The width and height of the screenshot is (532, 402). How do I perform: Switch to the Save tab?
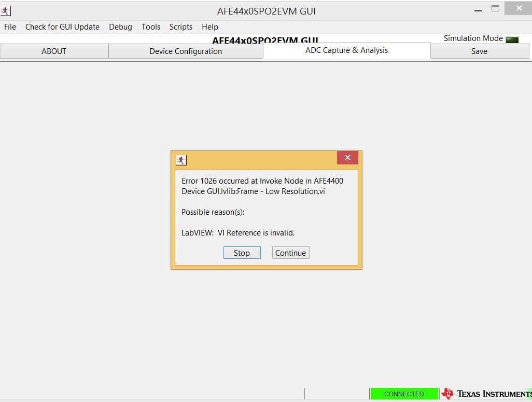tap(480, 51)
